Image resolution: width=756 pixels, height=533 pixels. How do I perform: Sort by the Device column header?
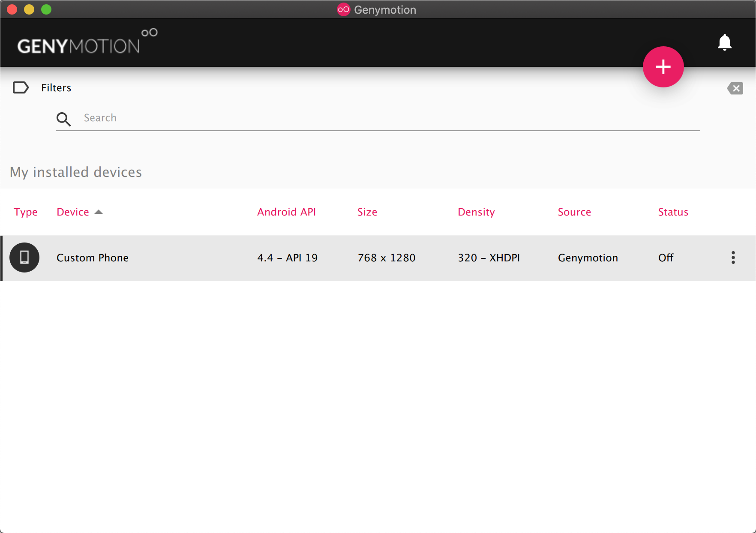73,212
